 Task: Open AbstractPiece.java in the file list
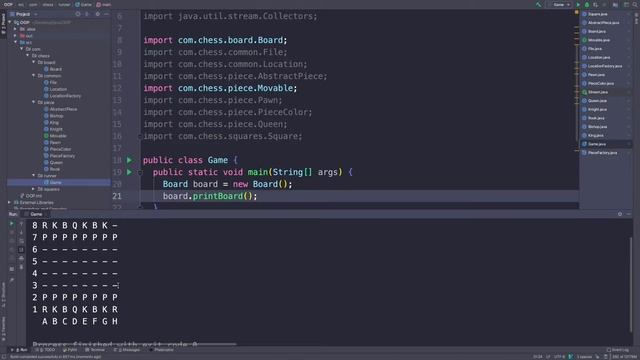(x=606, y=22)
